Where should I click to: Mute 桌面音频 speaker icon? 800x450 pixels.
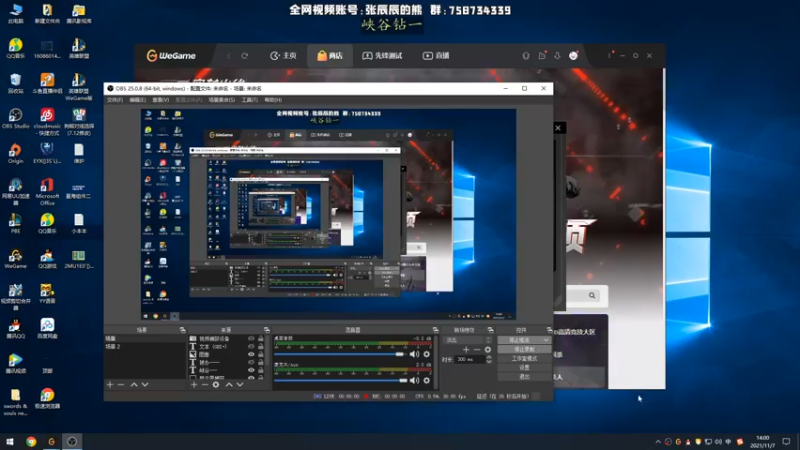coord(414,354)
